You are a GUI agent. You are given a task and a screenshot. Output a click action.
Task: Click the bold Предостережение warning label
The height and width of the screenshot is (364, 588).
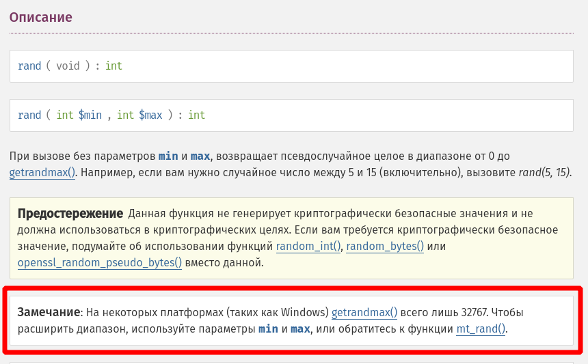point(70,214)
